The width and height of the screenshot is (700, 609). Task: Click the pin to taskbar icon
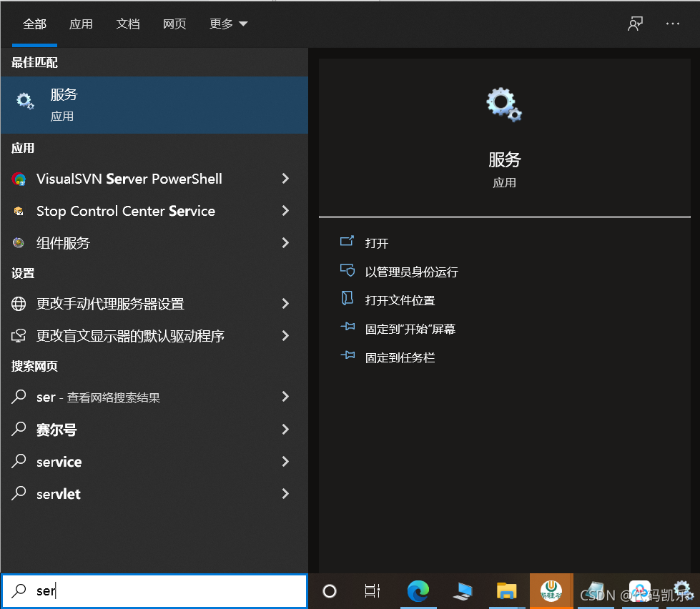coord(347,355)
